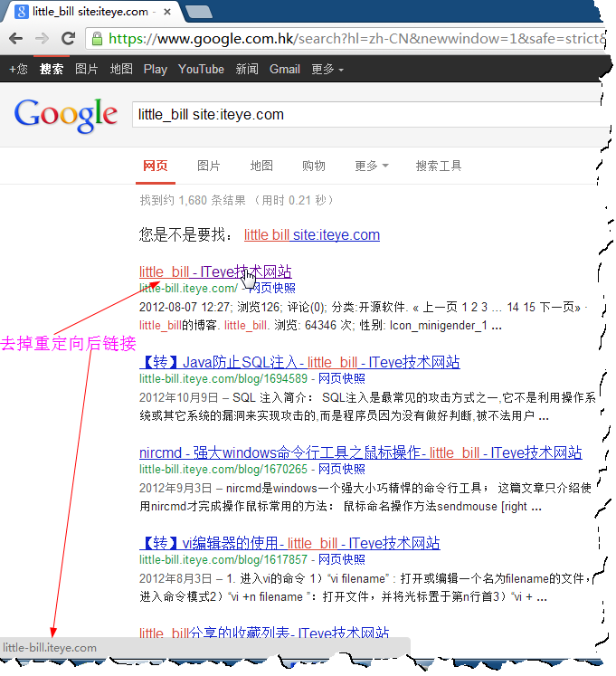Open 图片 in the black top bar

87,69
